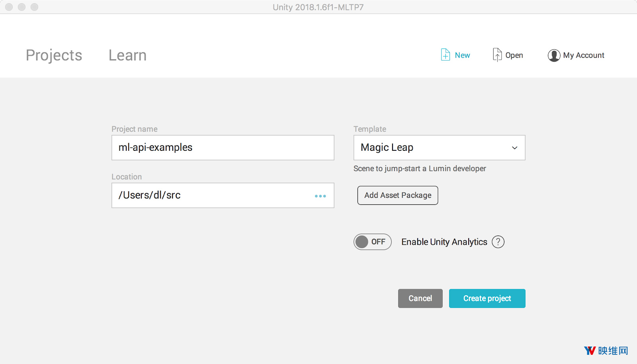Click the Add Asset Package button

[x=397, y=195]
